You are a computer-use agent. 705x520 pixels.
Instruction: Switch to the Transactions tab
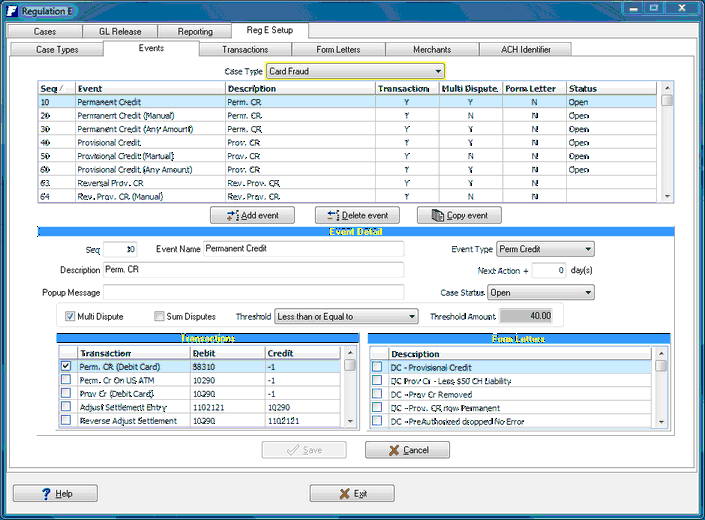245,49
